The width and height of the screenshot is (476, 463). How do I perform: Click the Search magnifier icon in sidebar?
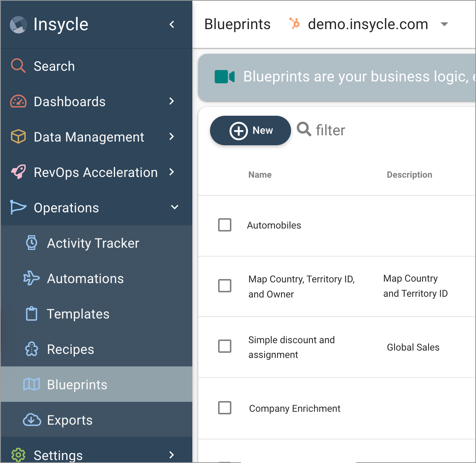(18, 66)
